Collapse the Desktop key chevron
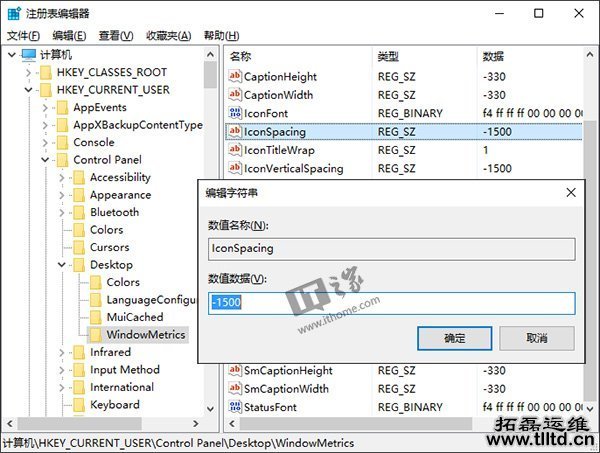This screenshot has width=600, height=453. [62, 264]
